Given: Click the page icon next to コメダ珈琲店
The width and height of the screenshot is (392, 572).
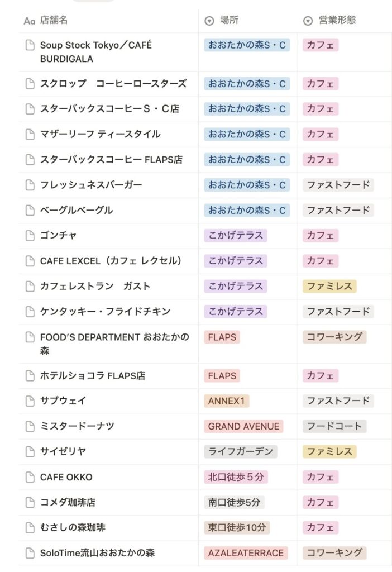Looking at the screenshot, I should click(x=30, y=502).
